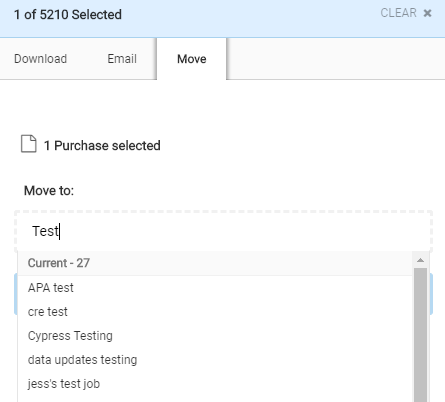
Task: Click the 1 of 5210 Selected label
Action: click(68, 15)
